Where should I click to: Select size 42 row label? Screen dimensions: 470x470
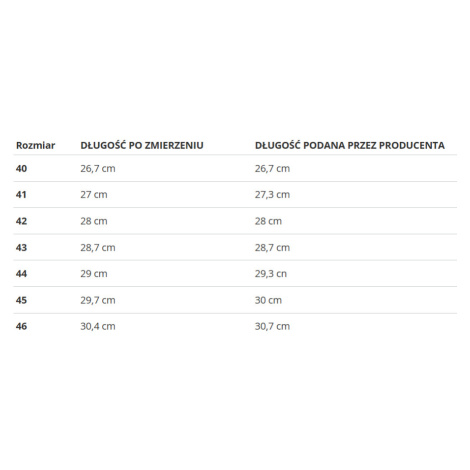tap(21, 221)
